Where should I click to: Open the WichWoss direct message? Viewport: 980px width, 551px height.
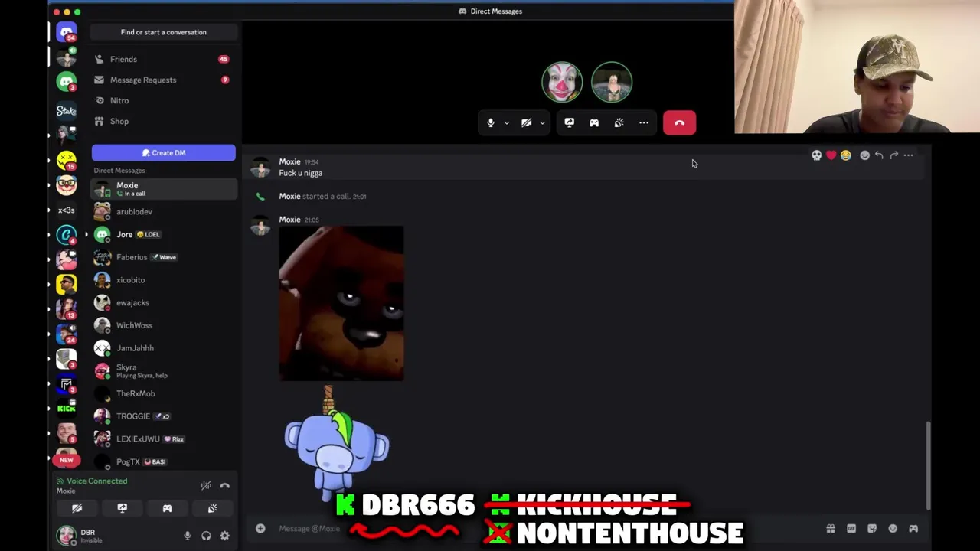click(x=163, y=325)
